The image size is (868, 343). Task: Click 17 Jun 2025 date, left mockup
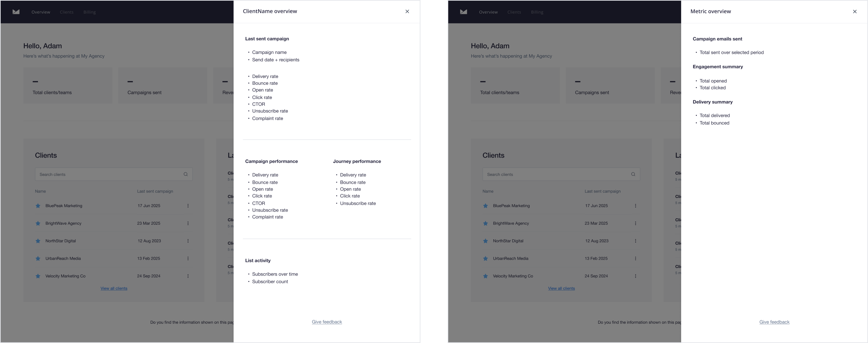click(149, 206)
